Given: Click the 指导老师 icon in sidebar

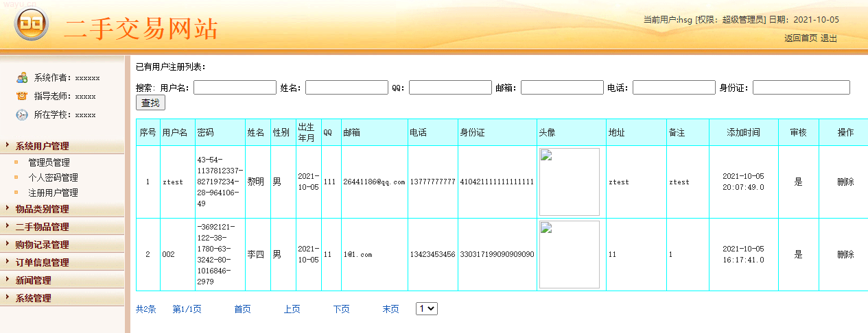Looking at the screenshot, I should coord(22,96).
